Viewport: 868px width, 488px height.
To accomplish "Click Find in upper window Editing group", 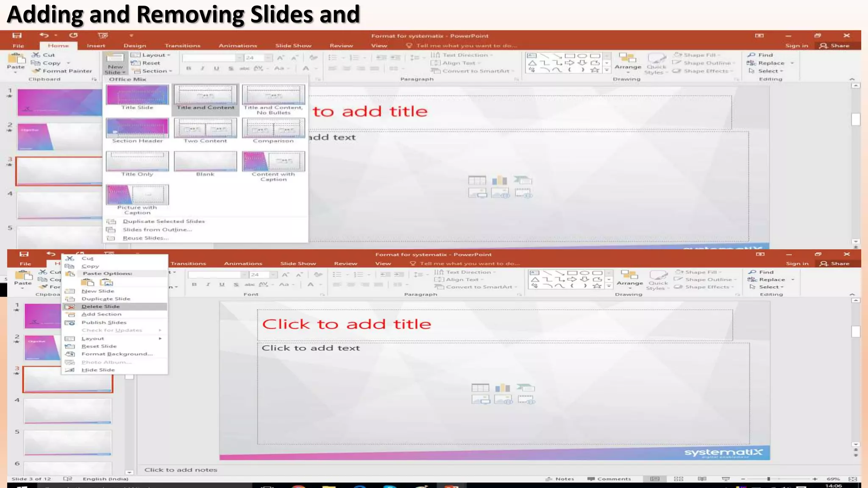I will [x=761, y=55].
